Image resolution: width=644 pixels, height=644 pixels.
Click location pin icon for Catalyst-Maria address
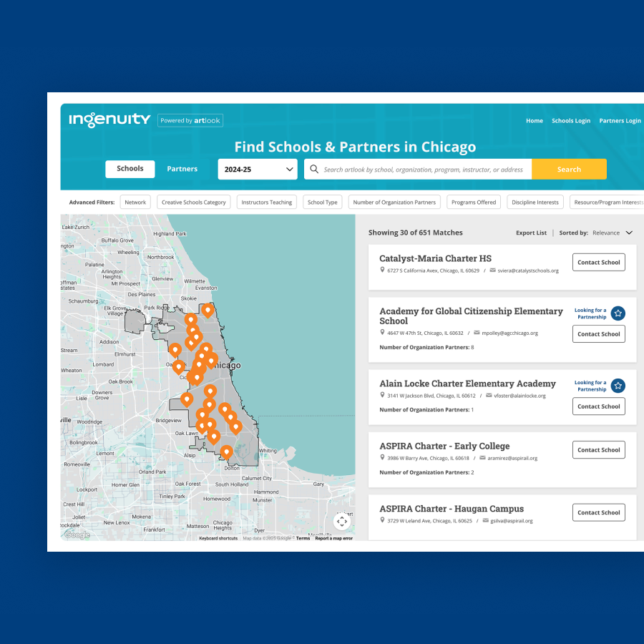(382, 270)
